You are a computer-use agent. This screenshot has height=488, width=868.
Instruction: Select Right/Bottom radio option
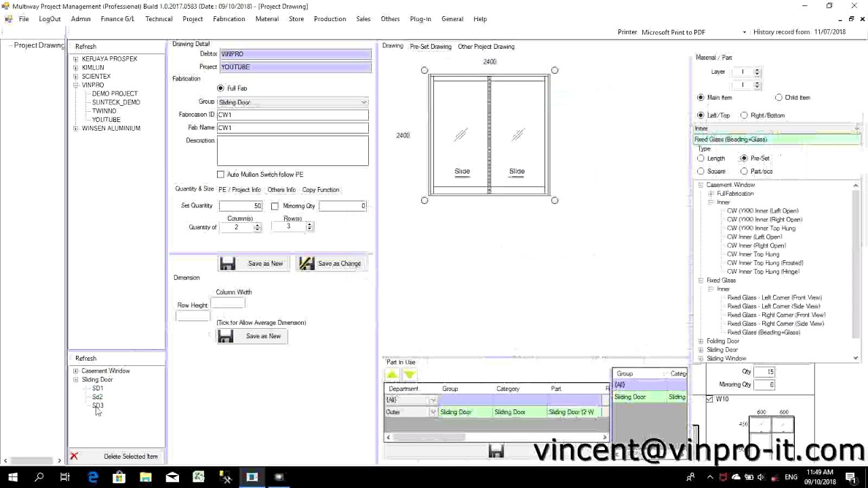[x=744, y=115]
